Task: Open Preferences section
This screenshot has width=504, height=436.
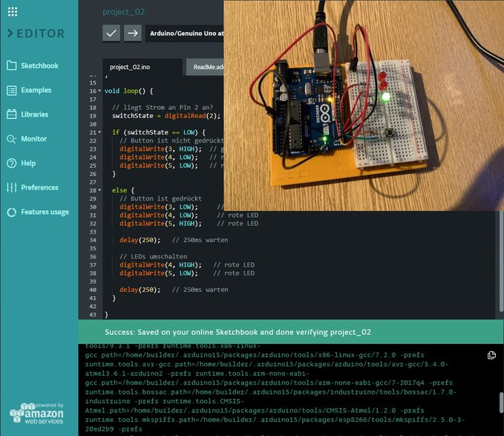Action: [x=40, y=187]
